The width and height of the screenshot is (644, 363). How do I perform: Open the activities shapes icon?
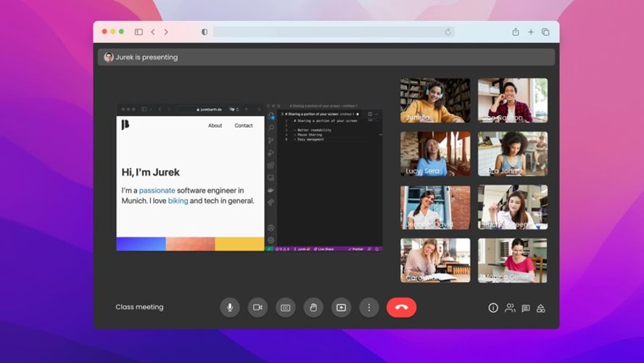[541, 308]
